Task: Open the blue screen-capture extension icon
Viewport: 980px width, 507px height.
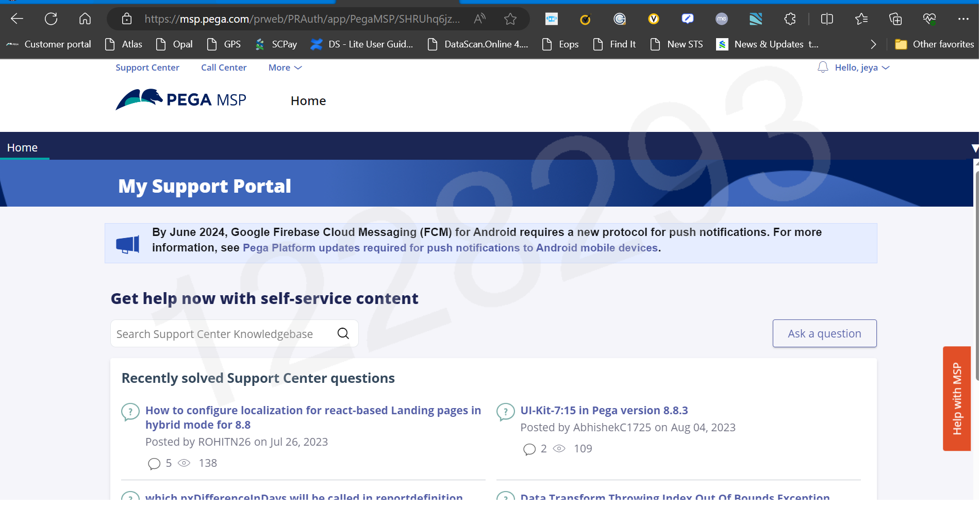Action: (552, 19)
